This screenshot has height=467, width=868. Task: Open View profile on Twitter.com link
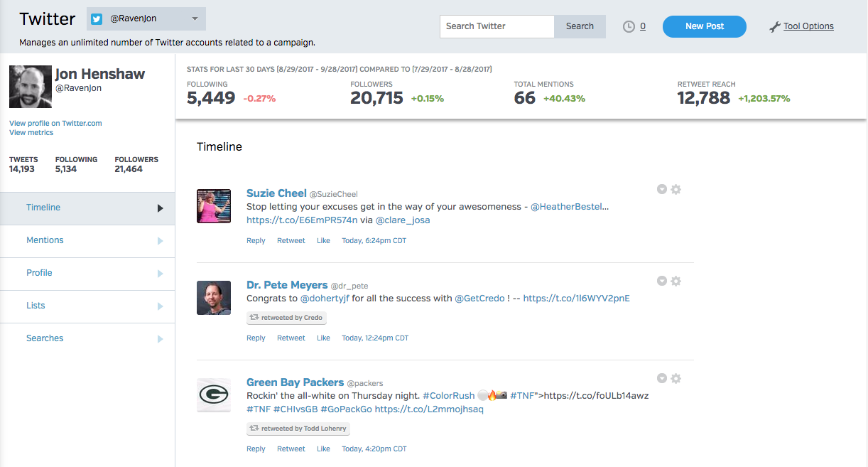point(55,123)
